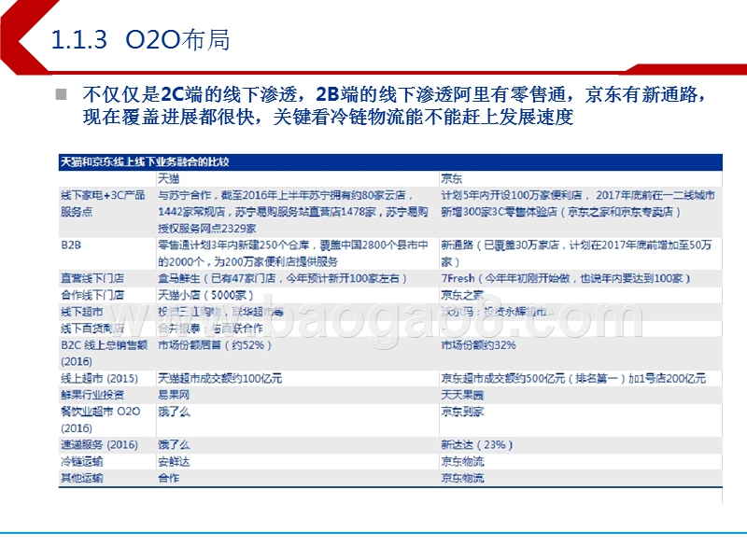Click '京东物流' in the 冷链运输 row

(462, 461)
